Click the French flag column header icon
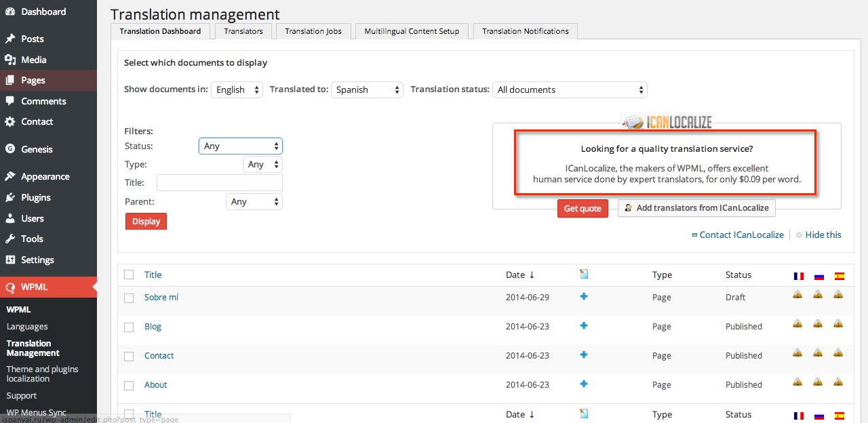The image size is (868, 423). click(798, 275)
